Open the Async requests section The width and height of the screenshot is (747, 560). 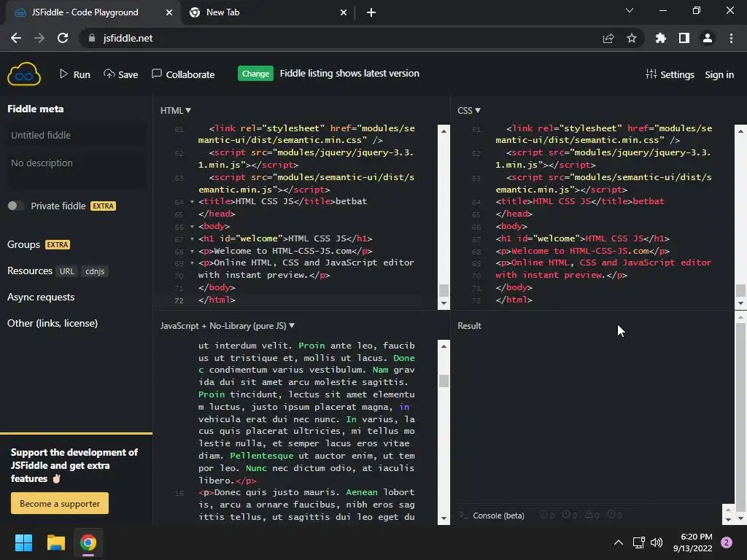coord(41,297)
